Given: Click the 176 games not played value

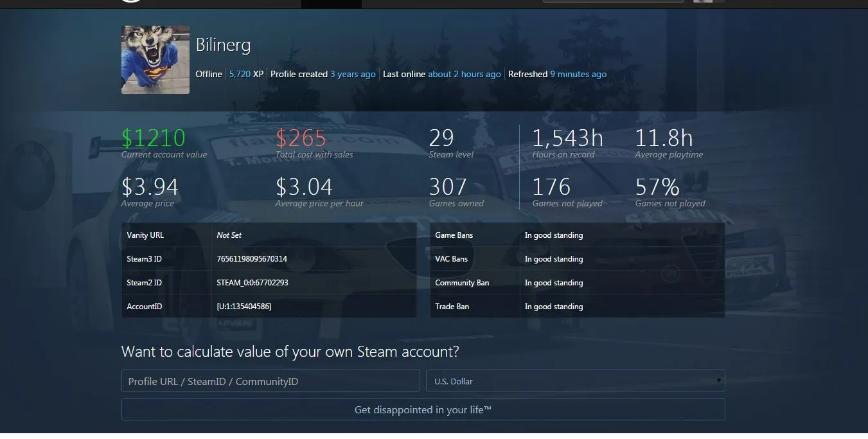Looking at the screenshot, I should [x=551, y=186].
